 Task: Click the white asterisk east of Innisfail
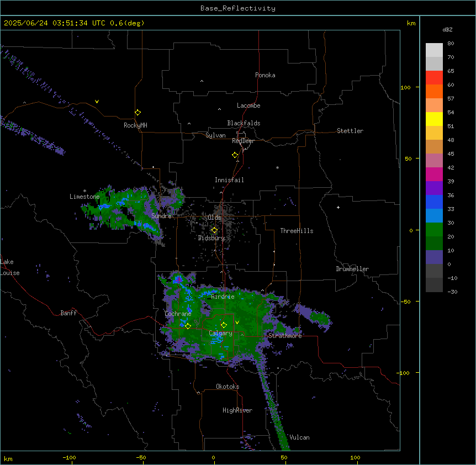[277, 167]
